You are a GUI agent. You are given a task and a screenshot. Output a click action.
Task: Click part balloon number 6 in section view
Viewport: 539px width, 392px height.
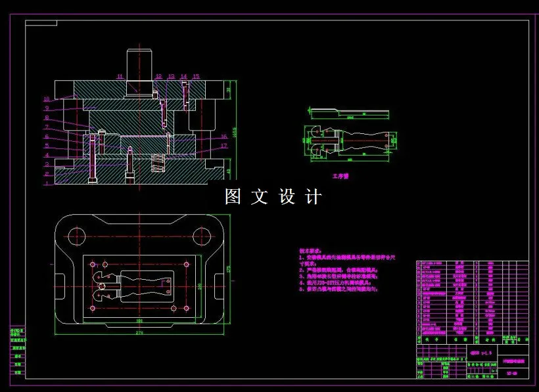tap(47, 137)
